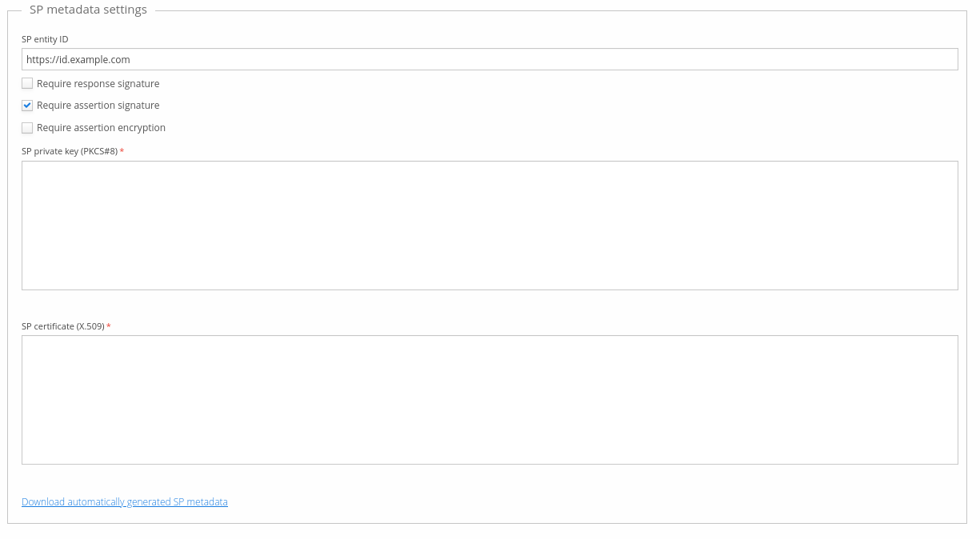Click the word 'Download' in the SP metadata link
Screen dimensions: 980x539
(x=43, y=502)
